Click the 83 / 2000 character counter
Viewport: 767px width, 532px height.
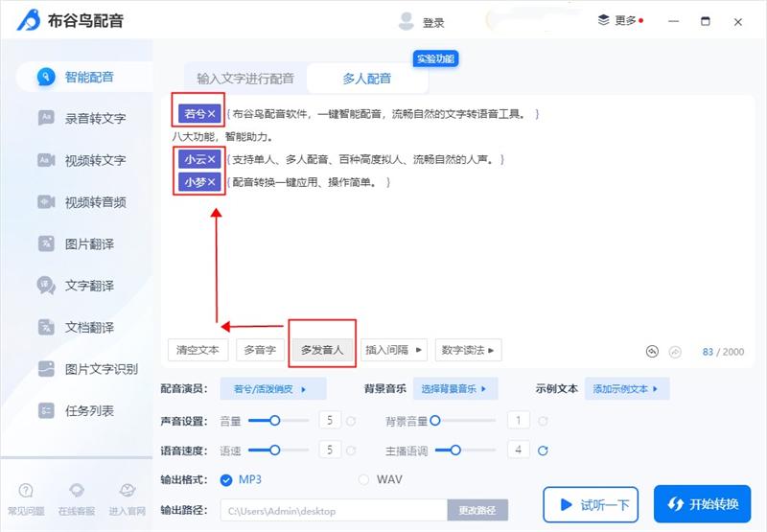click(723, 352)
